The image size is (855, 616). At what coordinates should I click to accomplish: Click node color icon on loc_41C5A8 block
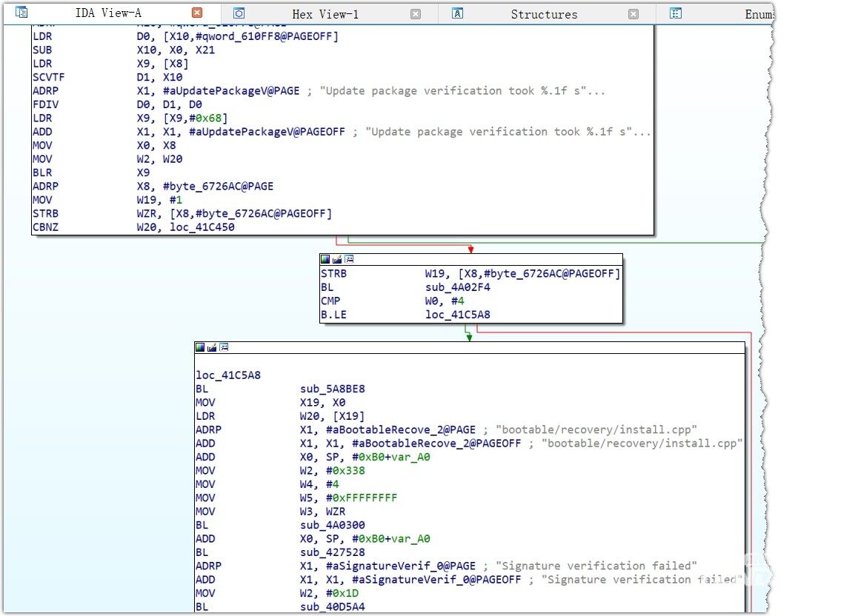[x=200, y=347]
